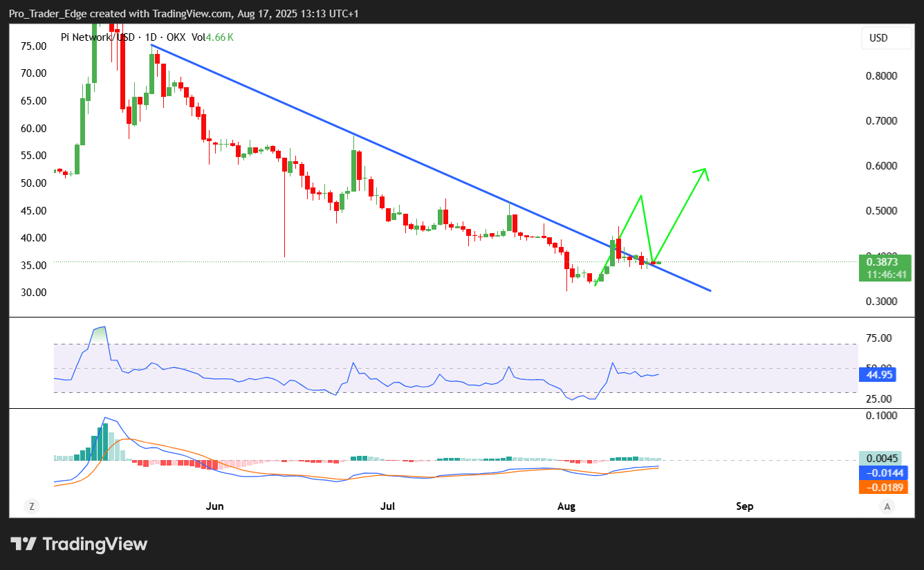This screenshot has width=924, height=570.
Task: Click the OKX exchange label
Action: pyautogui.click(x=174, y=37)
